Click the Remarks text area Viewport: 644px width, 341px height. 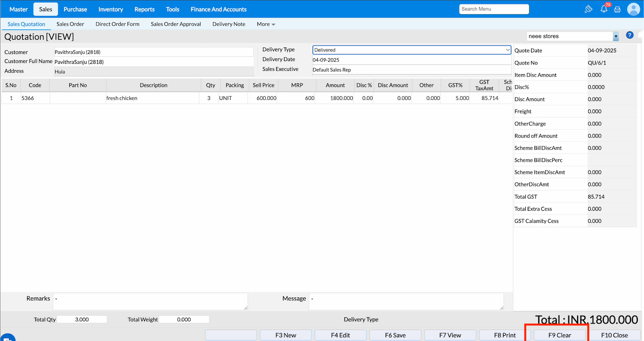tap(150, 301)
